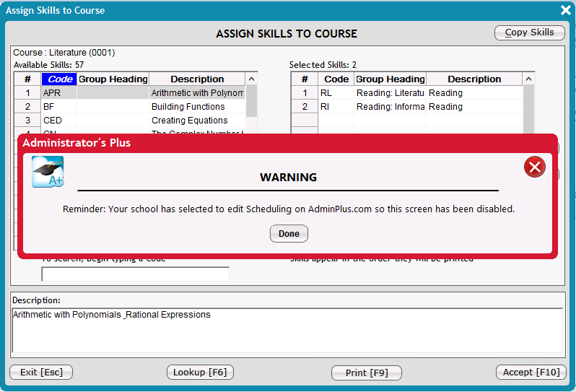Select the RI code in Selected Skills
The width and height of the screenshot is (576, 392).
tap(336, 107)
